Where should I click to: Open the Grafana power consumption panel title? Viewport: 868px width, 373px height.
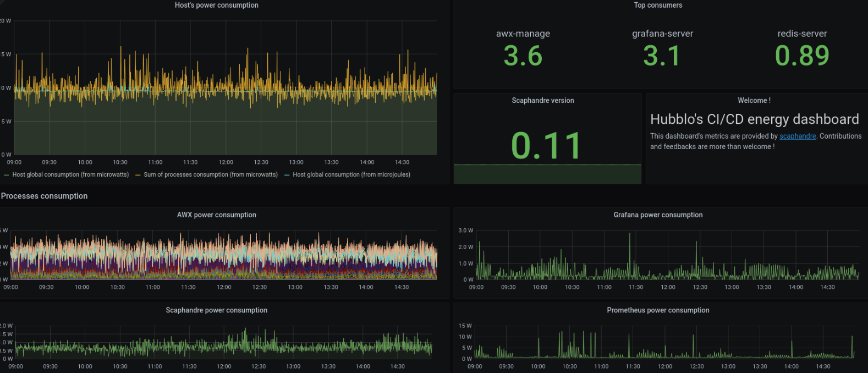(x=658, y=215)
